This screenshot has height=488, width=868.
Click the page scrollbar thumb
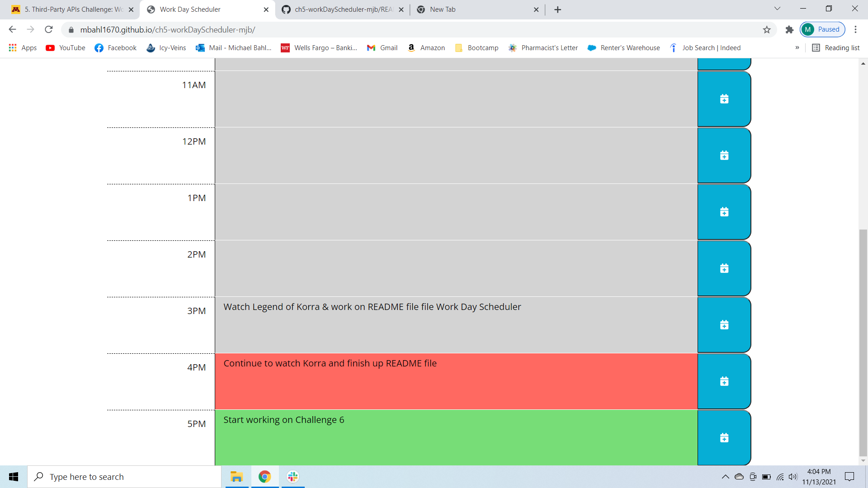point(863,343)
